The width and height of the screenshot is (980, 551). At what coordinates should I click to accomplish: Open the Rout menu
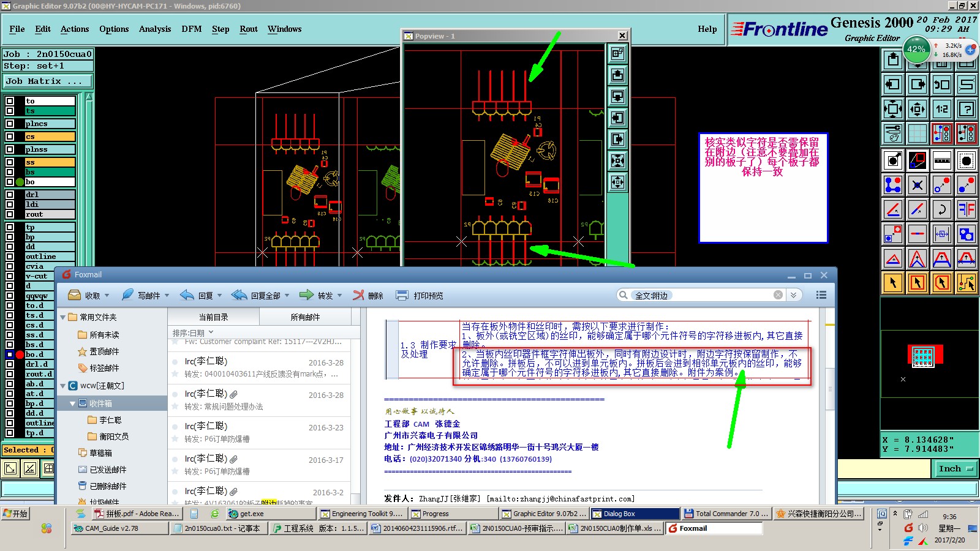tap(249, 29)
